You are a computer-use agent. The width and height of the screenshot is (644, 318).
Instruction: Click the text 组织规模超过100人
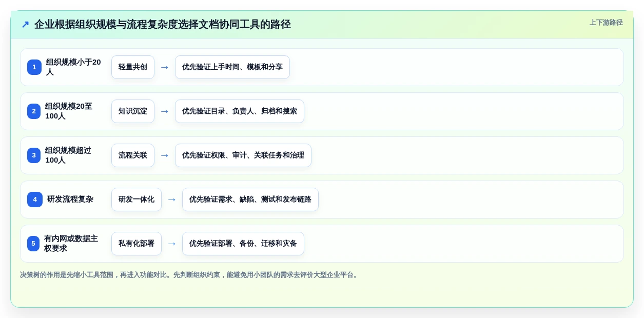tap(68, 155)
